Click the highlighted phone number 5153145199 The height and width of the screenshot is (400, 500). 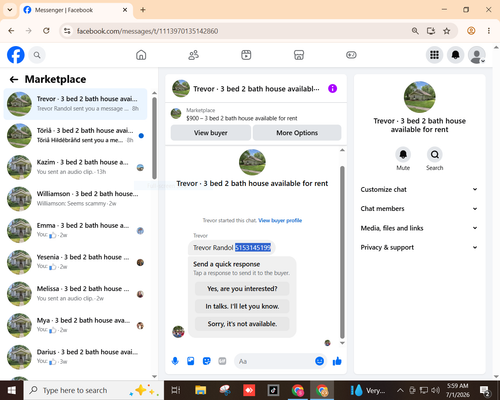(x=253, y=247)
